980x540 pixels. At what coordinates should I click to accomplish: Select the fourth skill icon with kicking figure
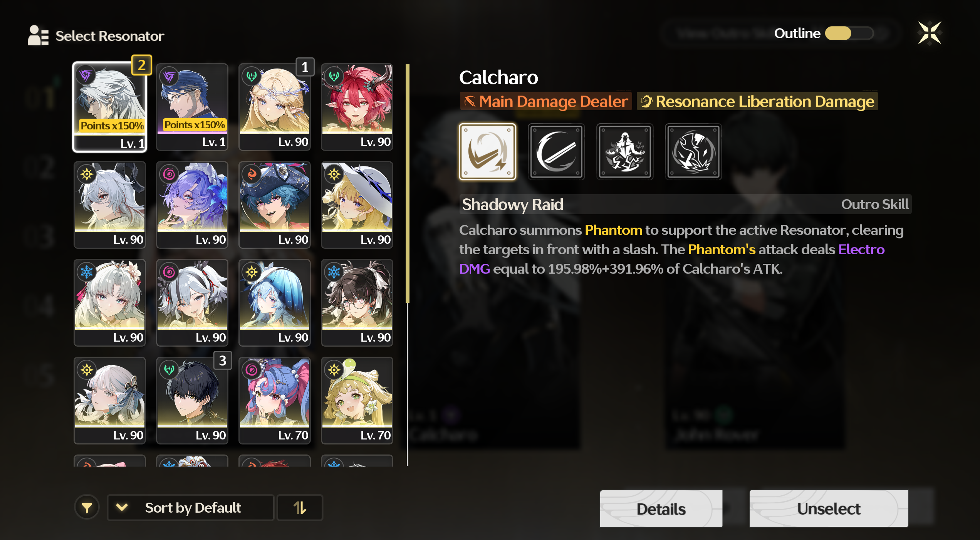[693, 152]
